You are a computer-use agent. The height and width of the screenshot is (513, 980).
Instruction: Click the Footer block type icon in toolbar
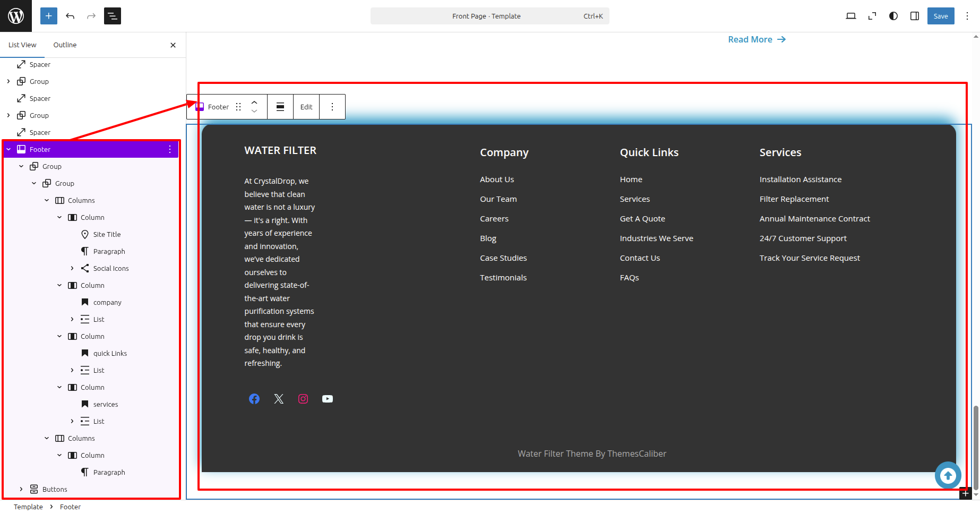click(x=200, y=107)
